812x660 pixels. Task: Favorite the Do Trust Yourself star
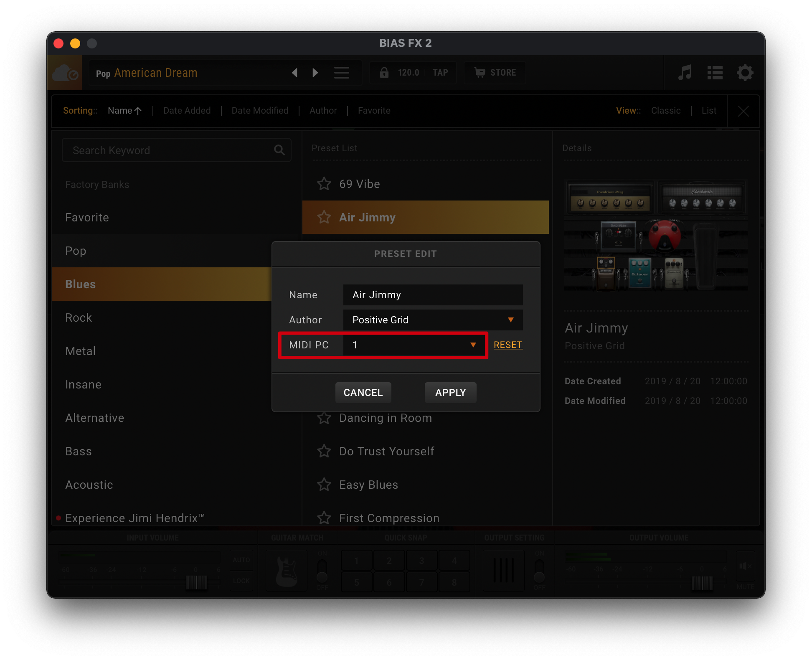tap(324, 451)
